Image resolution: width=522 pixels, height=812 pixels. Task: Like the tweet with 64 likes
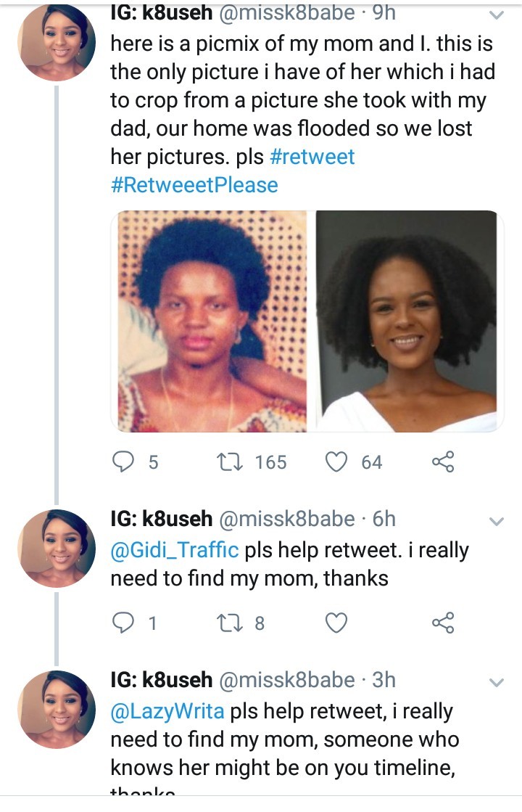(x=336, y=462)
